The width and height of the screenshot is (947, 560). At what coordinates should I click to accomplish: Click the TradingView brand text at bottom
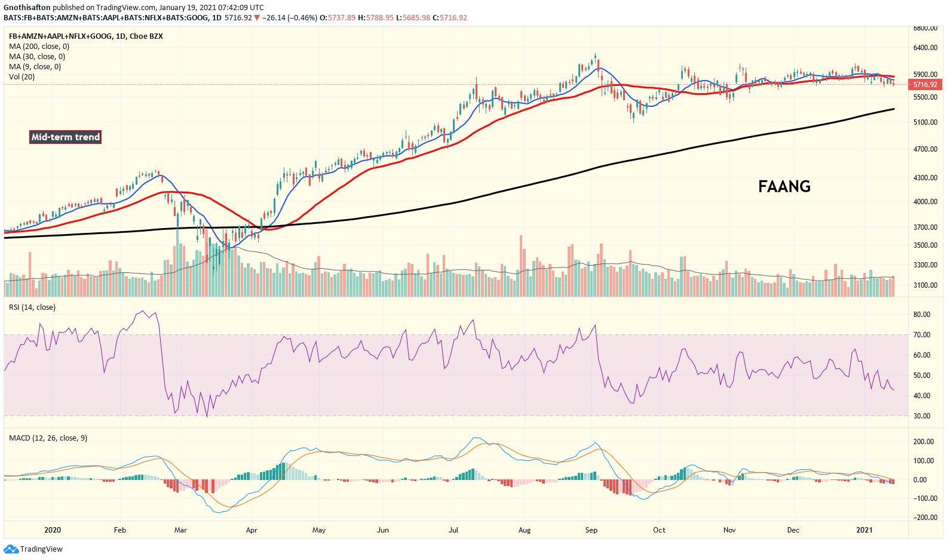coord(41,549)
